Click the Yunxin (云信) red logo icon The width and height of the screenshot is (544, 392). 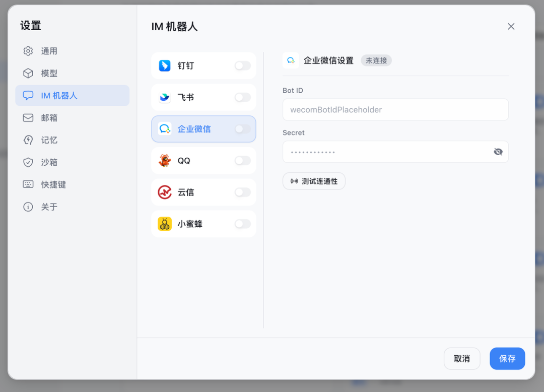[x=164, y=192]
